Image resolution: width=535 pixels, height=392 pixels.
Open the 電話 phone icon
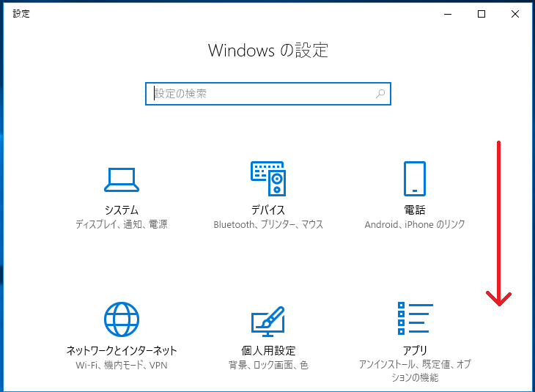click(x=415, y=179)
